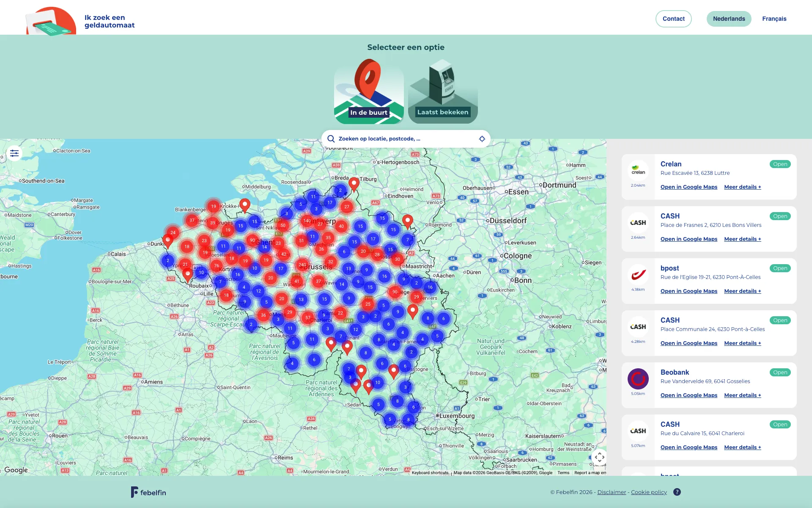Click the map camera controls button
This screenshot has width=812, height=508.
[599, 457]
